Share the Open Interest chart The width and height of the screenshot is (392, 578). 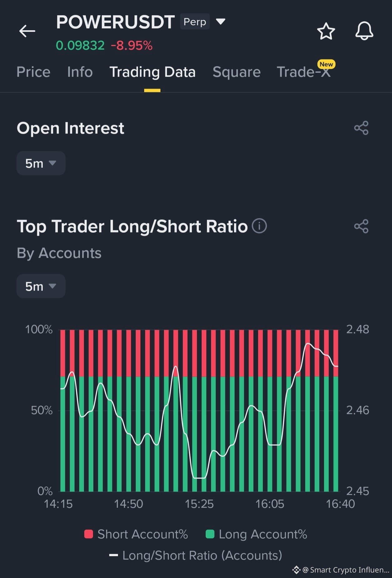(x=361, y=128)
